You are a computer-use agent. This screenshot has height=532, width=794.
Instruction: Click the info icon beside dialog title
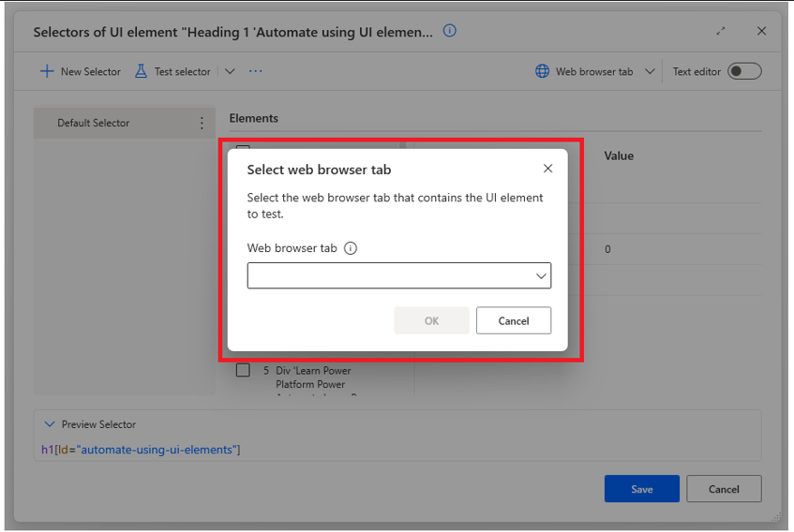click(x=449, y=31)
